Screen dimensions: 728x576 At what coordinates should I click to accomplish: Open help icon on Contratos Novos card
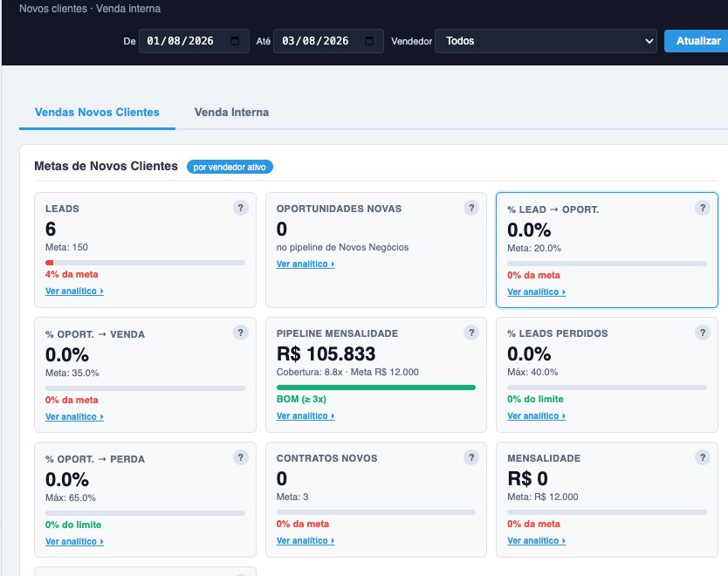471,457
